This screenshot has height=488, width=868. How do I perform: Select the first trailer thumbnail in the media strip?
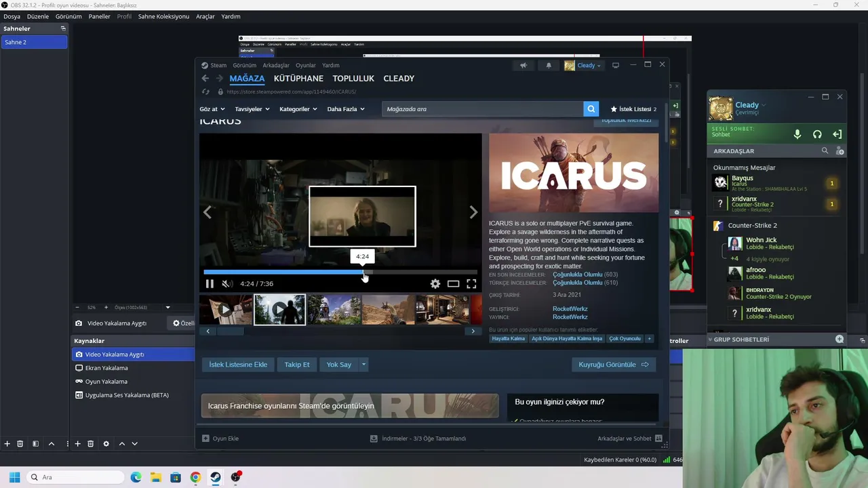[x=226, y=310]
